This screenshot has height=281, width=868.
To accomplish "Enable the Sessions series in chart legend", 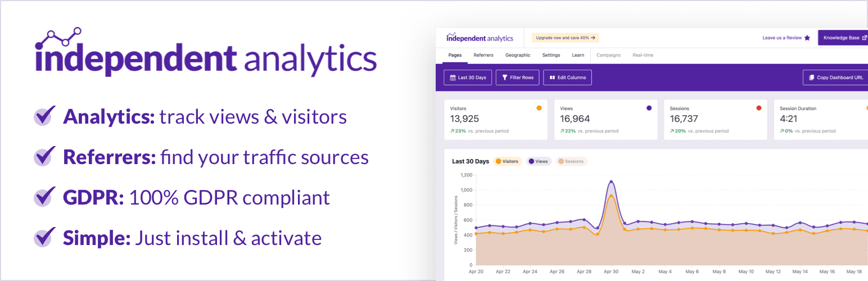I will [x=572, y=161].
